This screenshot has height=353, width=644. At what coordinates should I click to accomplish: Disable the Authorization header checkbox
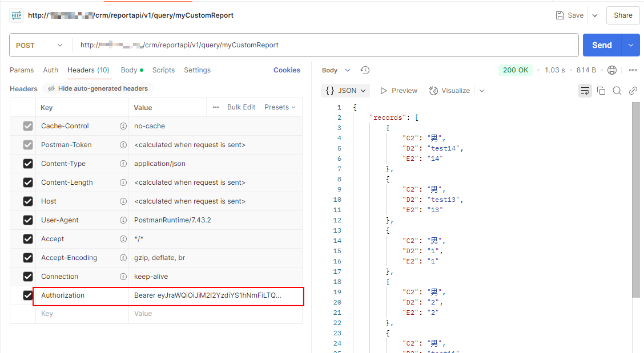28,295
